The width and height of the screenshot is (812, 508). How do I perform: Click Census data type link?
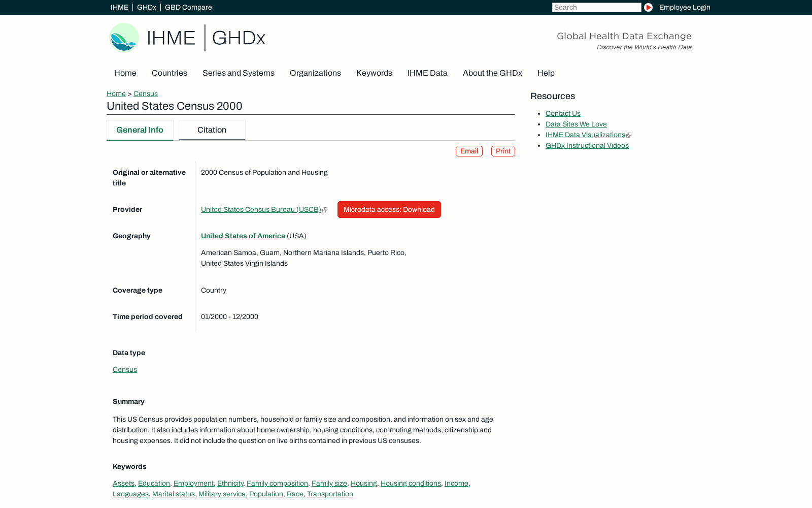[x=125, y=369]
